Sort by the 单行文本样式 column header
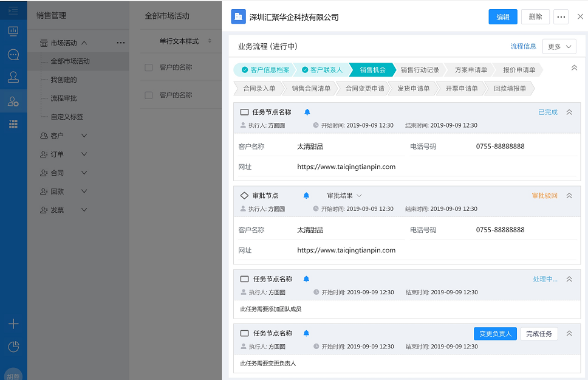The image size is (588, 380). coord(179,41)
